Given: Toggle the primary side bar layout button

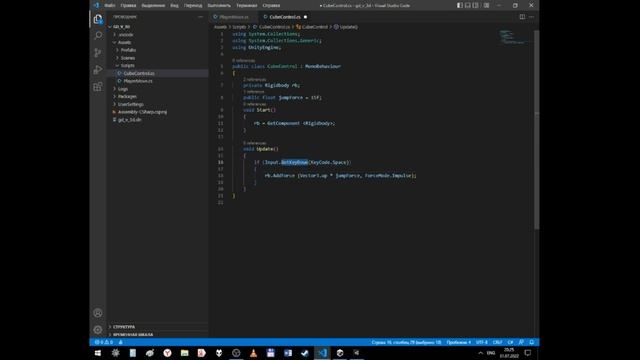Looking at the screenshot, I should pos(460,5).
